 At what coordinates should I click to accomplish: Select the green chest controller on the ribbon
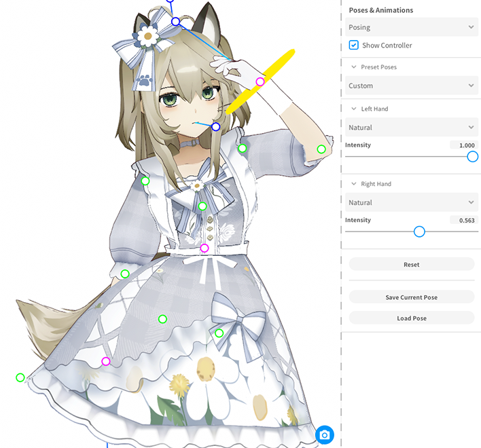[202, 206]
